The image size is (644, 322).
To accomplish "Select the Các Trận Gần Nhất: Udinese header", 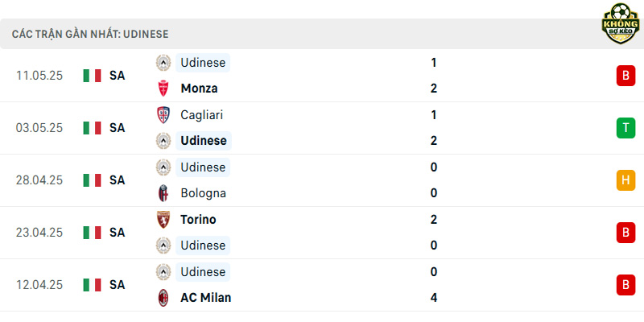I will pos(90,34).
